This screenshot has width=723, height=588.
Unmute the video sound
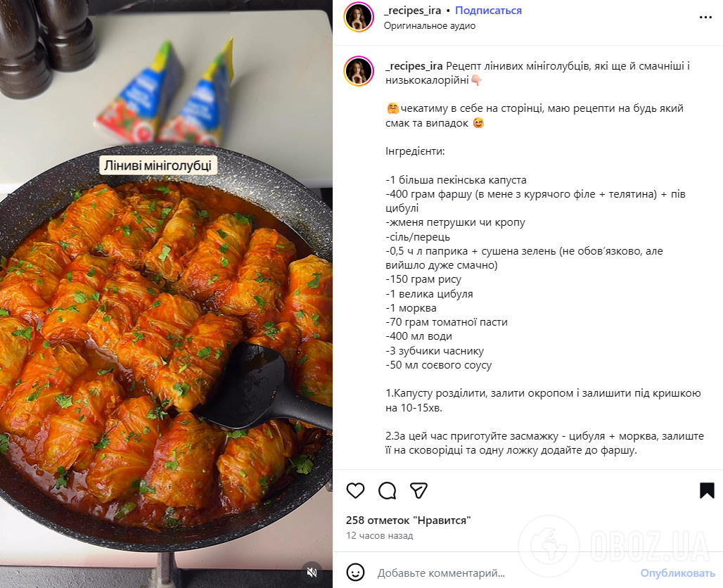312,572
